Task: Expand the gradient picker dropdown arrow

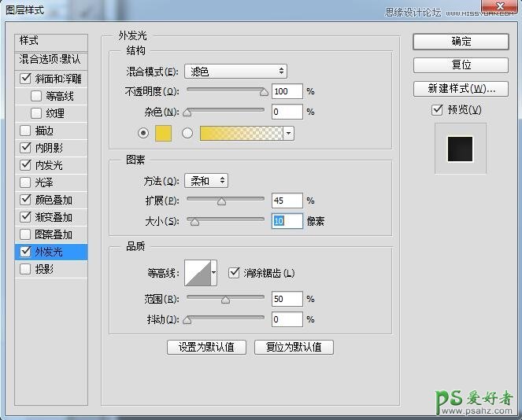Action: click(289, 133)
